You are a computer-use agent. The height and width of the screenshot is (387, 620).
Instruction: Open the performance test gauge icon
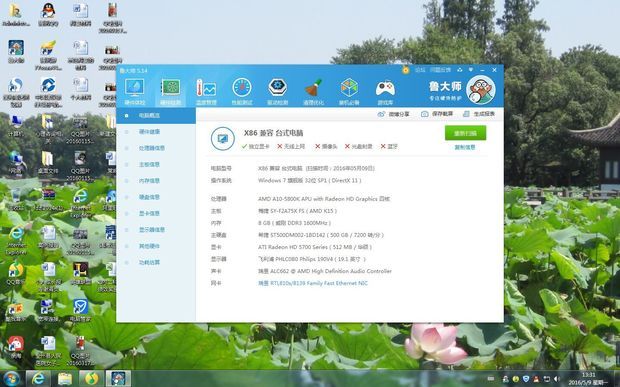pyautogui.click(x=242, y=91)
